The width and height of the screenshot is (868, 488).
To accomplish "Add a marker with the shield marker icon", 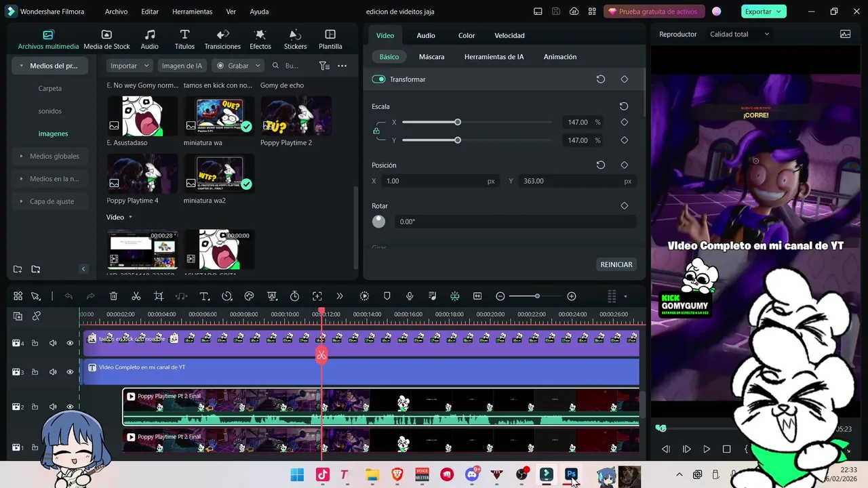I will 387,296.
